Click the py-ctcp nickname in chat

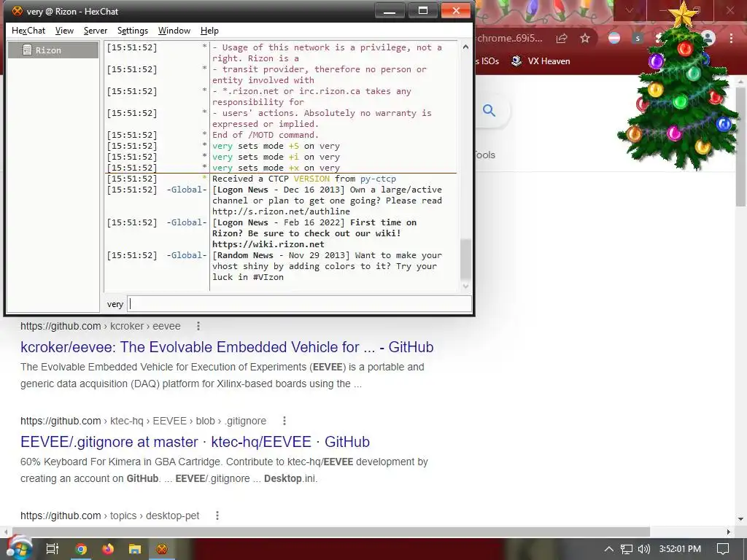(x=378, y=179)
